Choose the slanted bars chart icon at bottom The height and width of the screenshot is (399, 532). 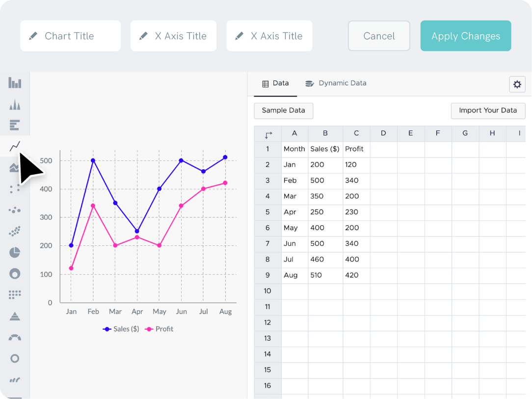(15, 380)
